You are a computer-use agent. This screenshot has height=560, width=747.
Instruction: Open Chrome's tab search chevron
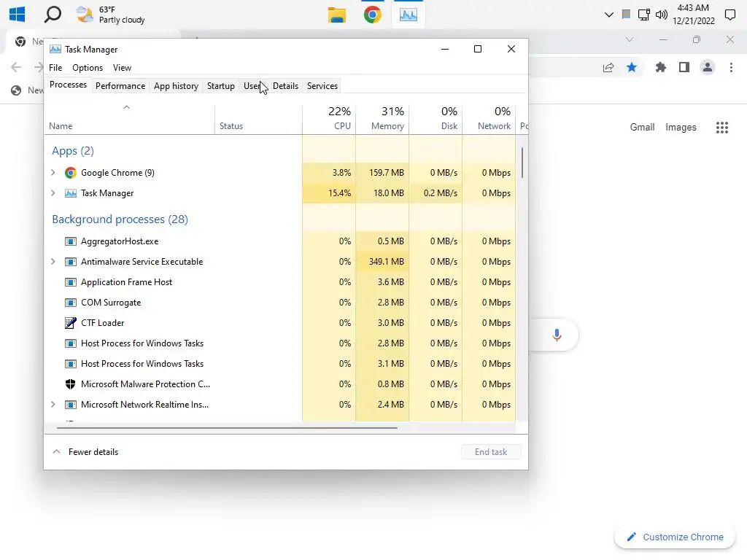(630, 39)
